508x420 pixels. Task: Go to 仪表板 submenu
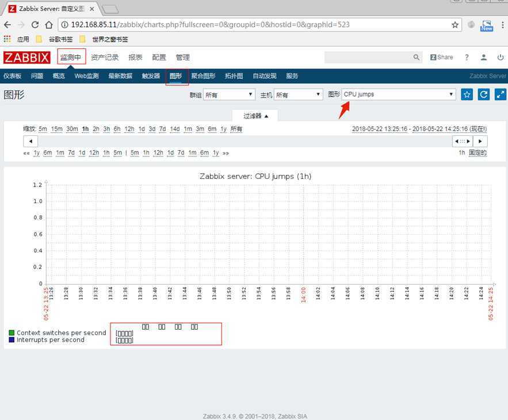click(12, 76)
